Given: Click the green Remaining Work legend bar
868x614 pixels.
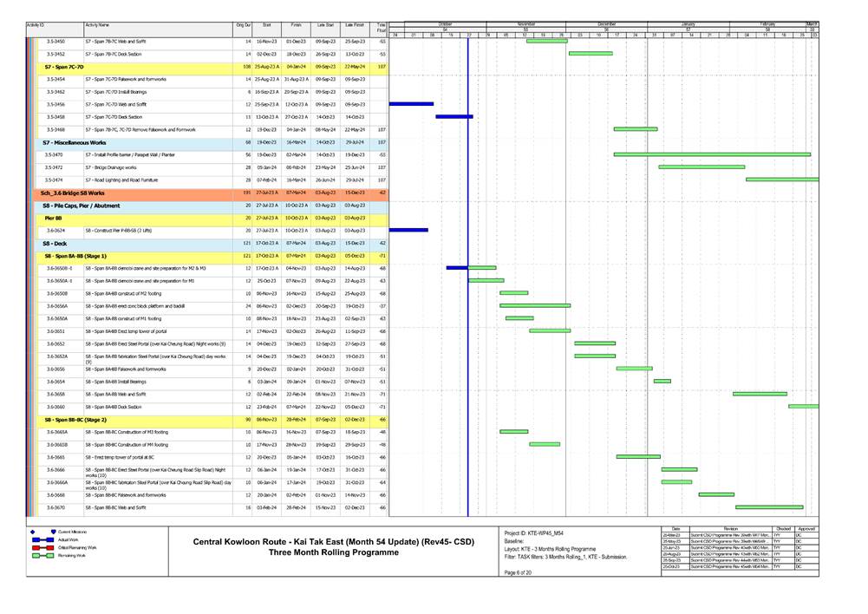Looking at the screenshot, I should [42, 557].
